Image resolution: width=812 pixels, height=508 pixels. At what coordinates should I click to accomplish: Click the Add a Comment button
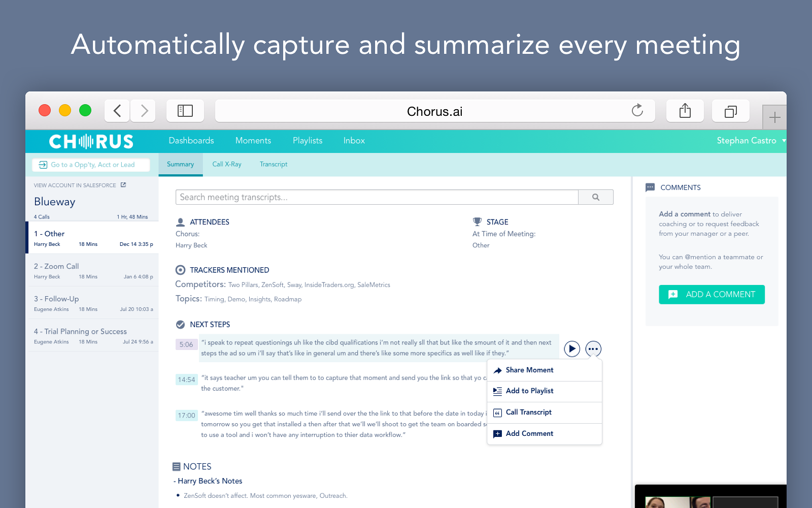point(712,295)
